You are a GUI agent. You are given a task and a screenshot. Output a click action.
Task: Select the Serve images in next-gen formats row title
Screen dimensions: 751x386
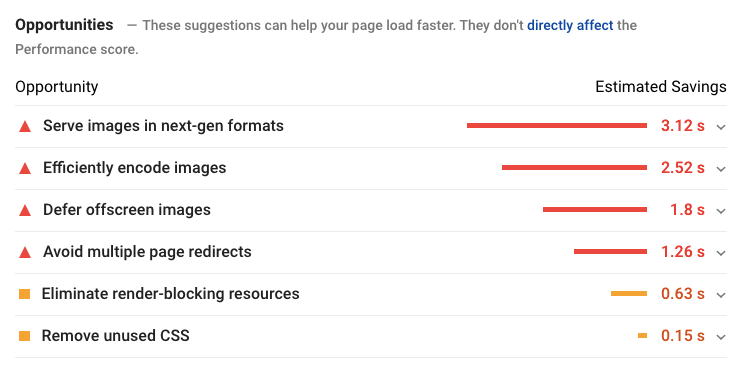tap(163, 125)
